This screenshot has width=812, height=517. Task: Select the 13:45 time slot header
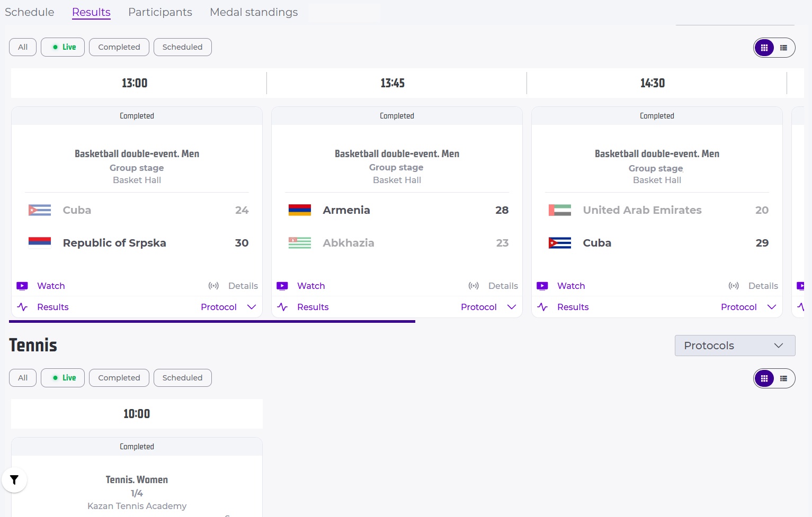[x=392, y=83]
